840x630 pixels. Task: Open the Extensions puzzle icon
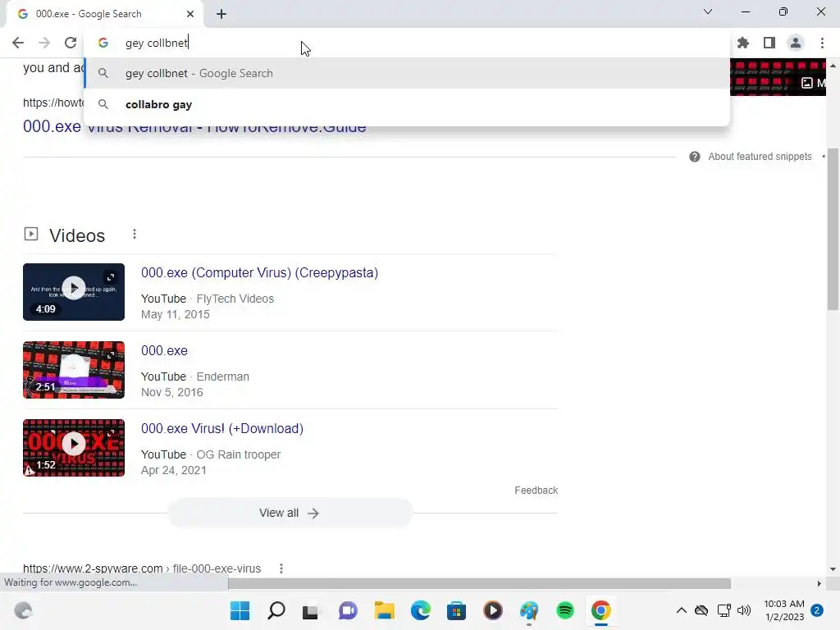click(743, 43)
